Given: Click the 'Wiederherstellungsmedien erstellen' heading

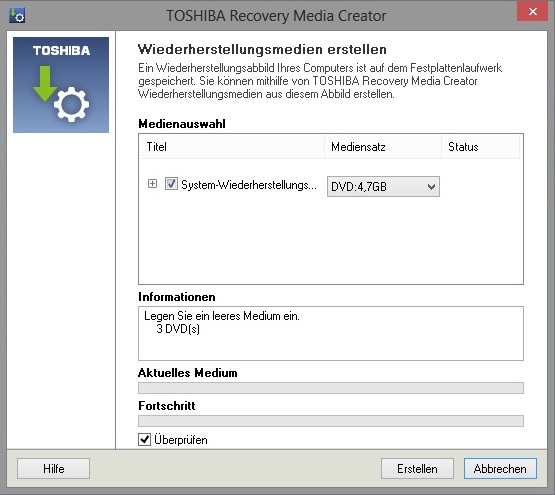Looking at the screenshot, I should (262, 49).
